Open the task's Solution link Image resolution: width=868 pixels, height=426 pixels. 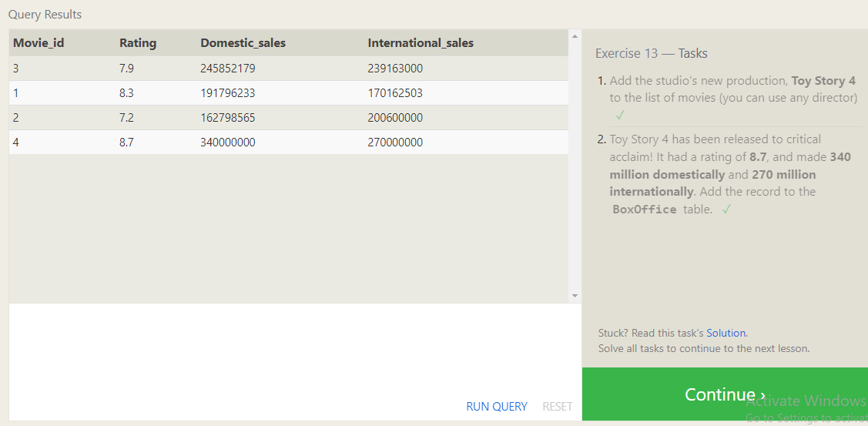pos(726,333)
